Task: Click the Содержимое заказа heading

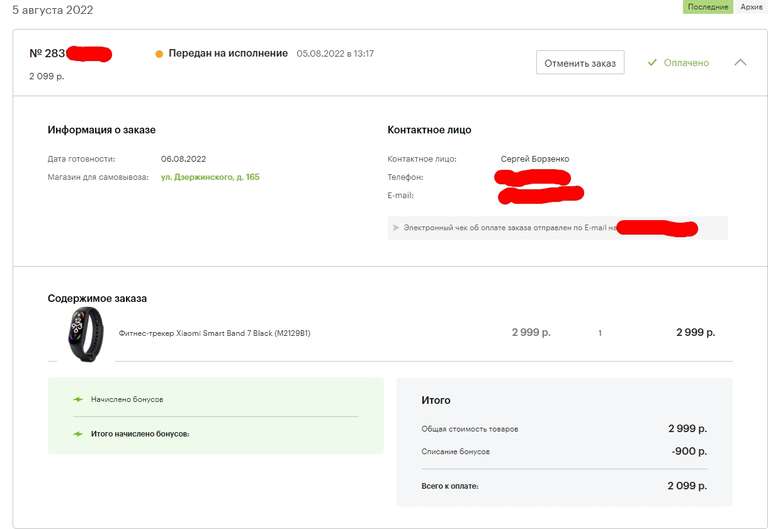Action: pyautogui.click(x=97, y=298)
